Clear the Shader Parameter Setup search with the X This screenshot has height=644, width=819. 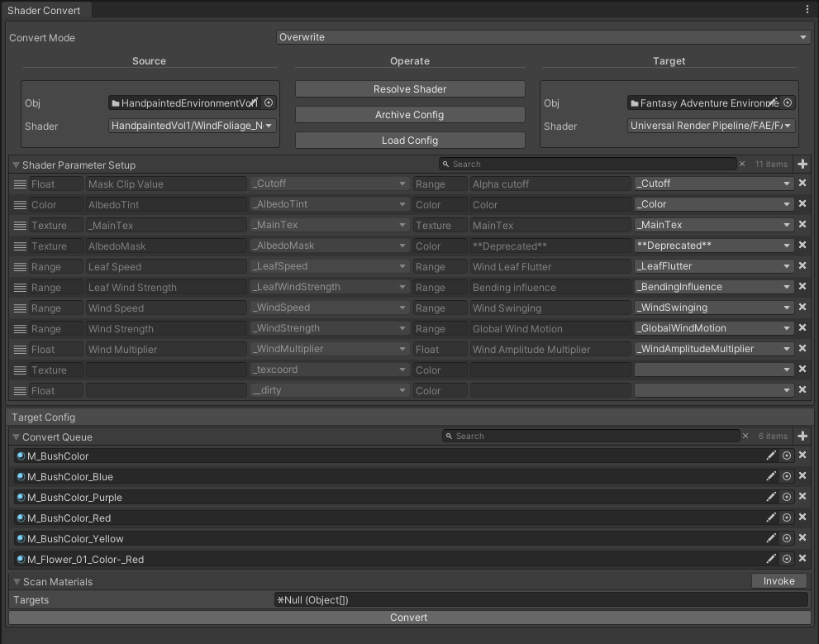click(742, 164)
